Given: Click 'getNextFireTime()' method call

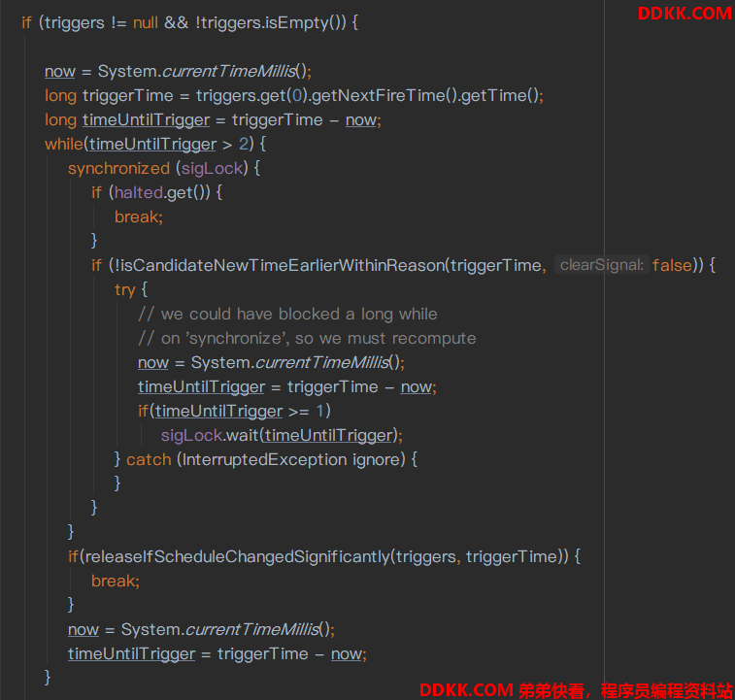Looking at the screenshot, I should [384, 96].
